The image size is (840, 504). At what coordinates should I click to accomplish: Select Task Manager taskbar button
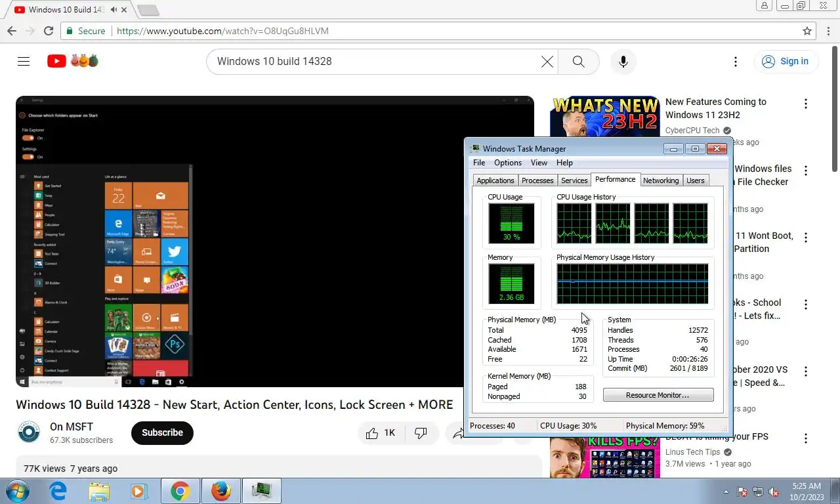click(x=262, y=491)
